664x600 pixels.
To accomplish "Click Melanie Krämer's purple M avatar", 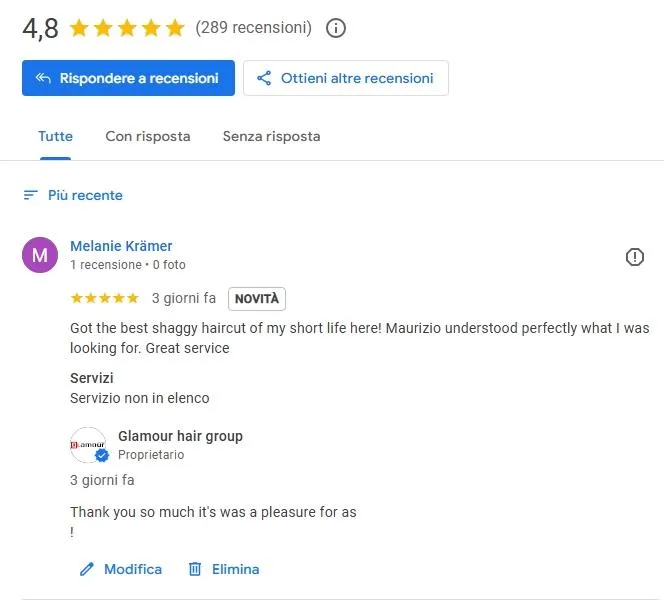I will click(40, 255).
